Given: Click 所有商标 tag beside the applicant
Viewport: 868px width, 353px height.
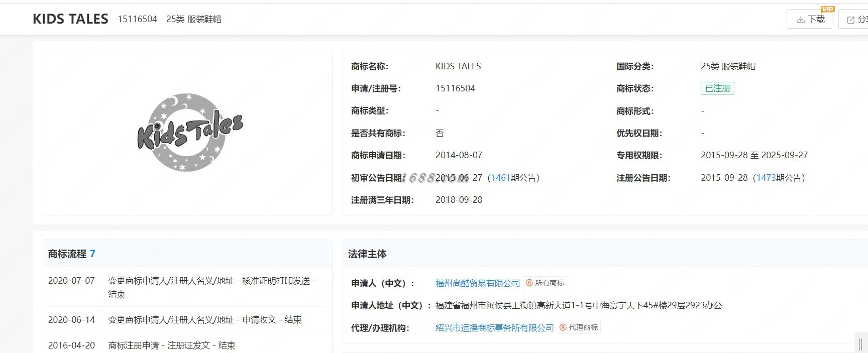Looking at the screenshot, I should point(545,283).
